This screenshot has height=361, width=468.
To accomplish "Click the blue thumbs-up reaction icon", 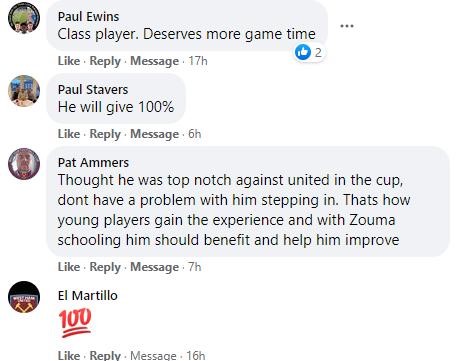I will tap(303, 52).
